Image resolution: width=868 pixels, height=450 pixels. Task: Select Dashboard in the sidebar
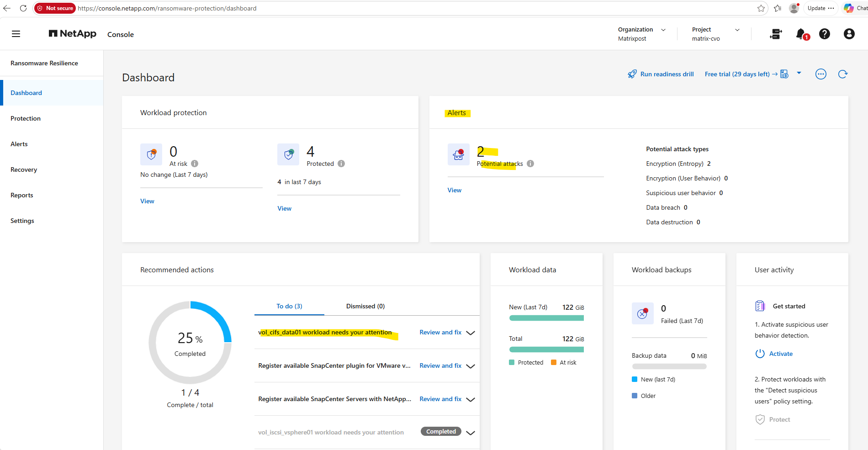click(52, 93)
